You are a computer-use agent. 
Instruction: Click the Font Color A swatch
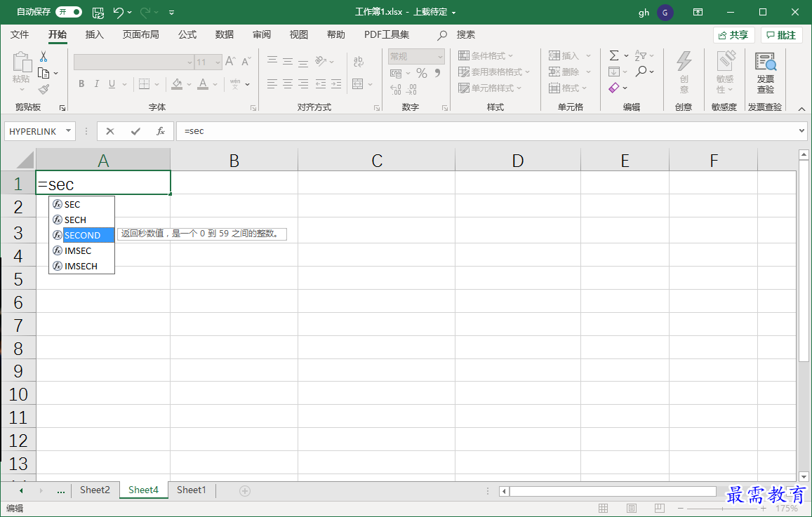pos(203,84)
